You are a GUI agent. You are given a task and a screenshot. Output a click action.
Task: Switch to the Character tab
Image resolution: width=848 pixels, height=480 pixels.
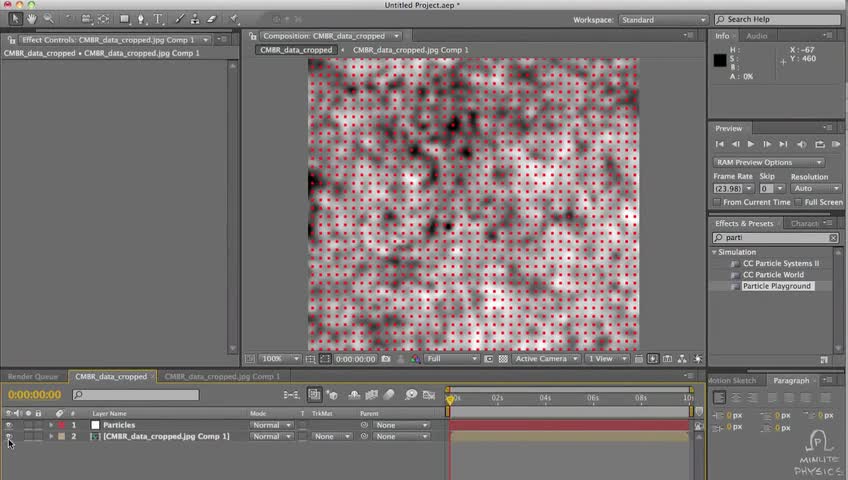[804, 224]
